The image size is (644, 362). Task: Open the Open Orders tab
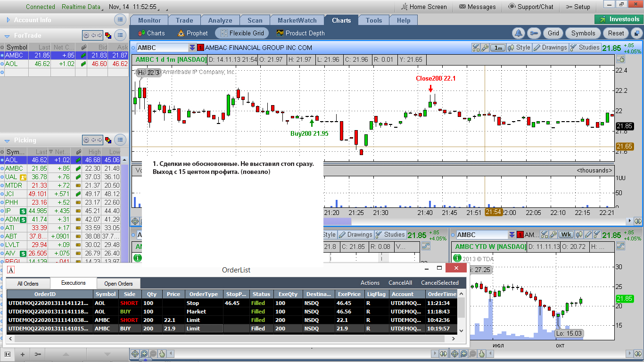point(118,284)
